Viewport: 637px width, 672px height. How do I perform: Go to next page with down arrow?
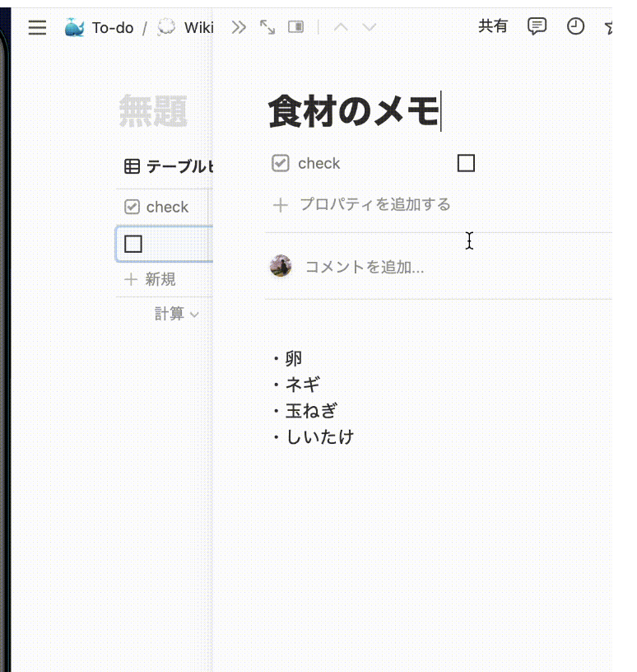click(x=370, y=27)
